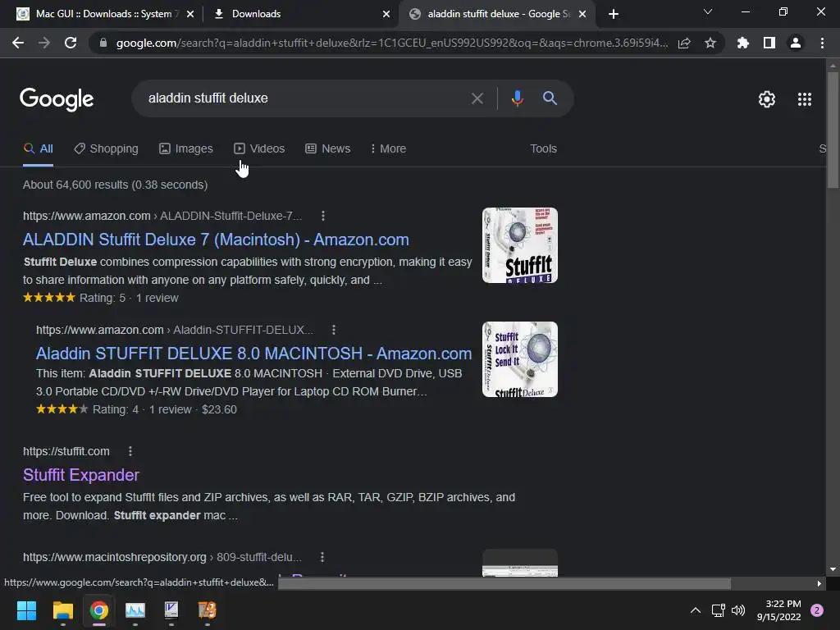Open the clock showing 3:22 PM

[779, 610]
